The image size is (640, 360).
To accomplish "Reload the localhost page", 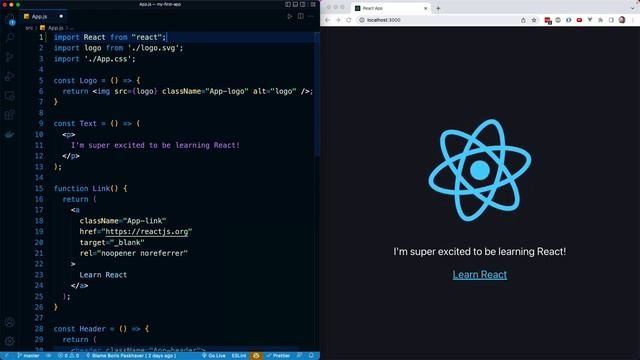I will pyautogui.click(x=349, y=20).
